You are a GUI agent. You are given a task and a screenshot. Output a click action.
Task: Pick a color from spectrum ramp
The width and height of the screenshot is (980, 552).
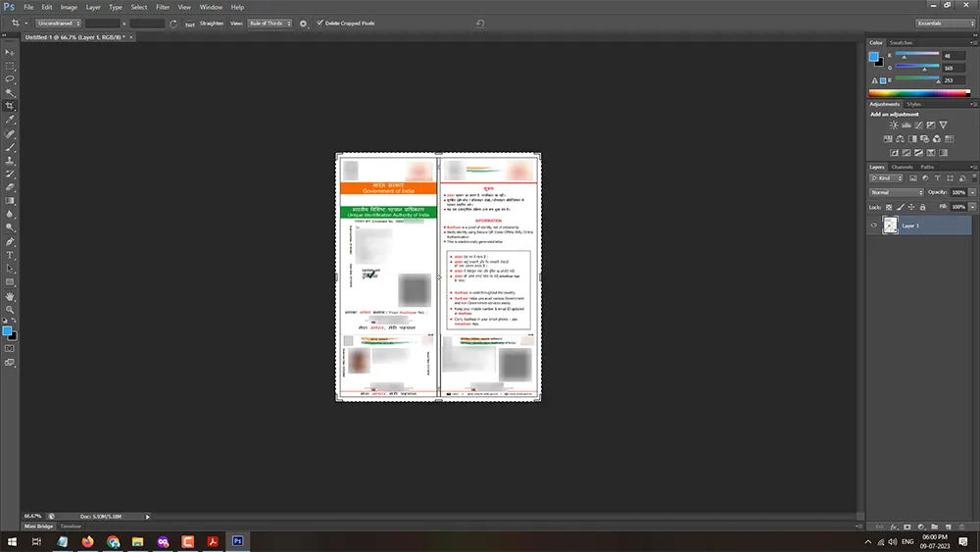919,93
